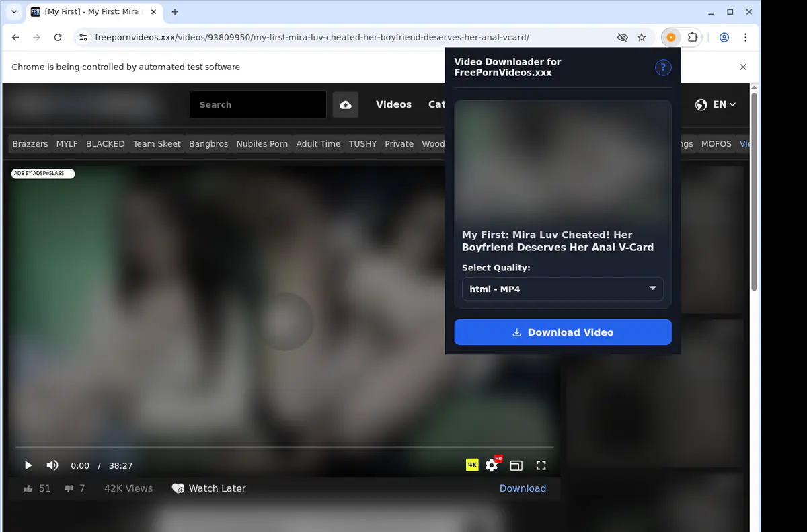This screenshot has width=807, height=532.
Task: Go back to the previous page
Action: coord(15,38)
